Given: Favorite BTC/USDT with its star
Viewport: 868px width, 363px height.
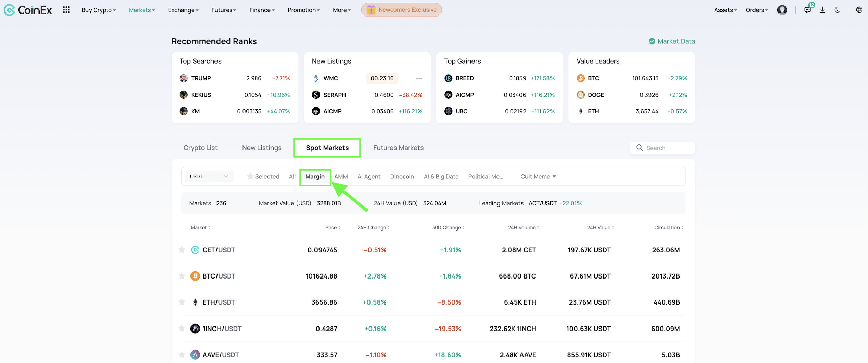Looking at the screenshot, I should (182, 276).
